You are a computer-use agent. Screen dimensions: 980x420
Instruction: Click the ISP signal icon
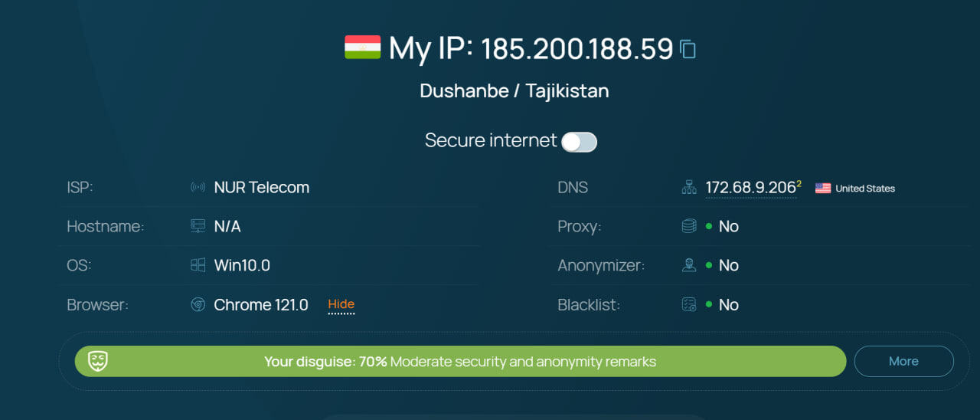198,188
